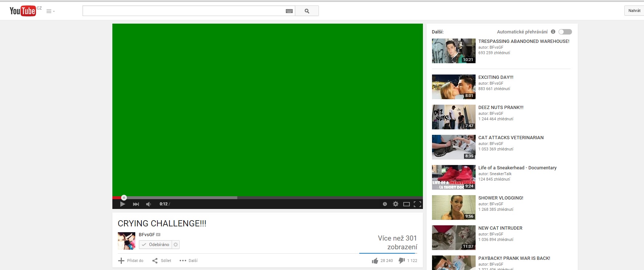Open PAYBACK!! PRANK WAR IS BACK! title
The height and width of the screenshot is (270, 644).
514,258
